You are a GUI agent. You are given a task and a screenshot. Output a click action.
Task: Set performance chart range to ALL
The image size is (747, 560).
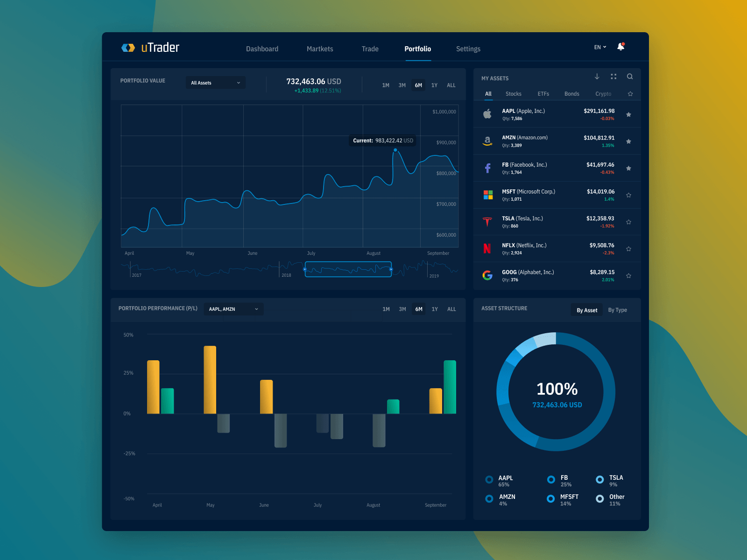451,309
